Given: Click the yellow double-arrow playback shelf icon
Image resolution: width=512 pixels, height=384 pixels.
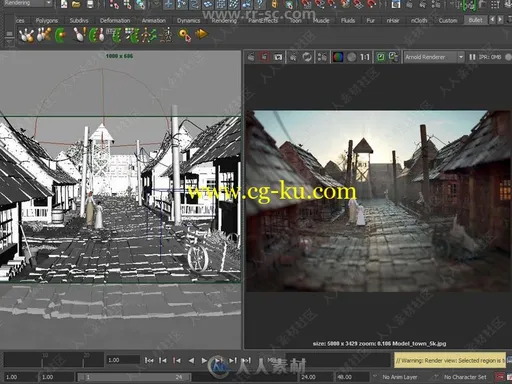Looking at the screenshot, I should point(201,34).
